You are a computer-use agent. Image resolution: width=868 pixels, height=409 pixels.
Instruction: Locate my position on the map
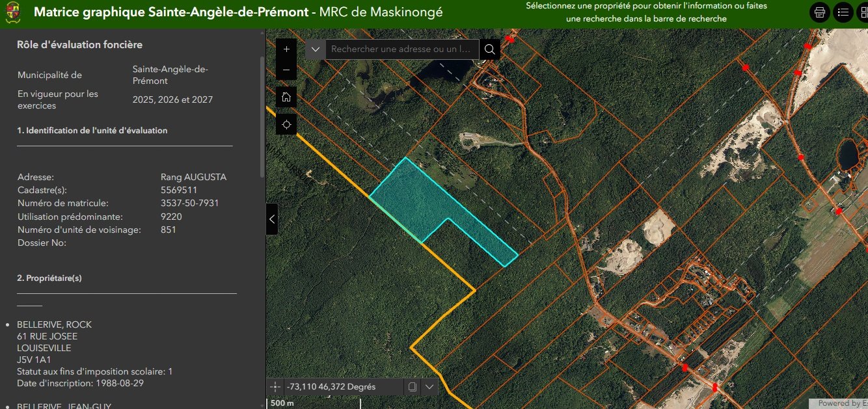[x=286, y=124]
